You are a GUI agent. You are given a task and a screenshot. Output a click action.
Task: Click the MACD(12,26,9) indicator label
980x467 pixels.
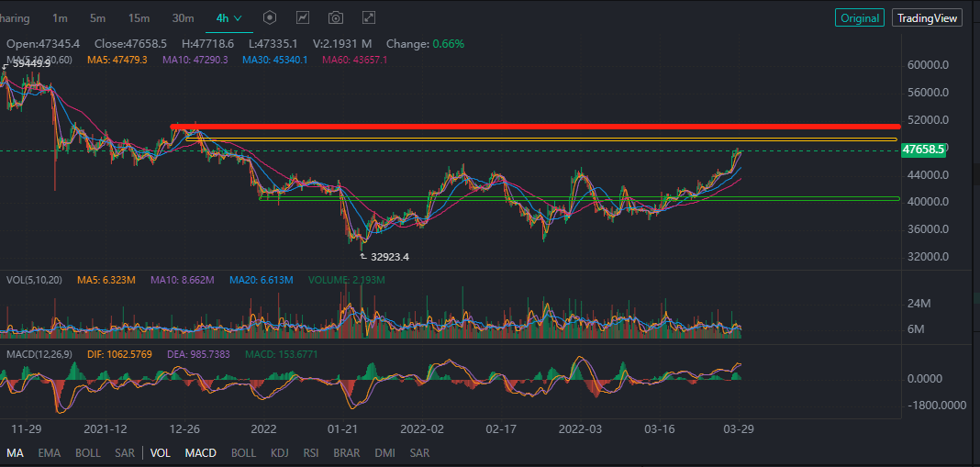39,354
